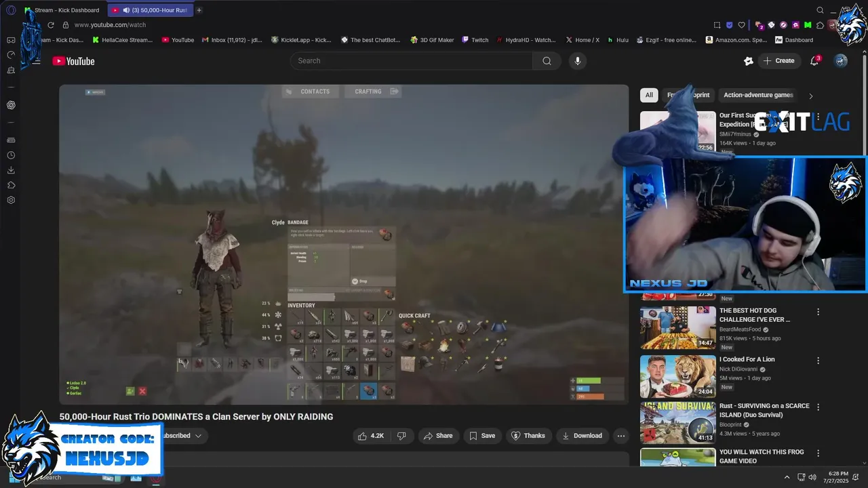This screenshot has height=488, width=868.
Task: Start voice search with microphone icon
Action: tap(578, 61)
